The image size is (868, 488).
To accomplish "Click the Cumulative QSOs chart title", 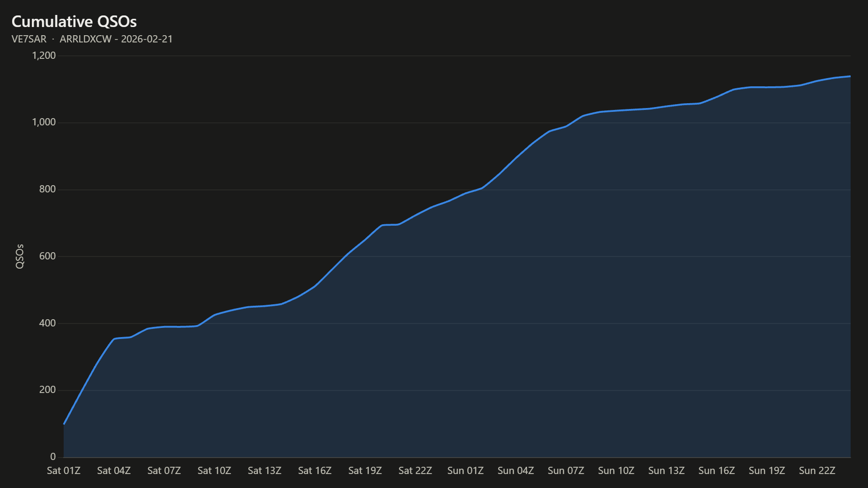I will point(74,22).
